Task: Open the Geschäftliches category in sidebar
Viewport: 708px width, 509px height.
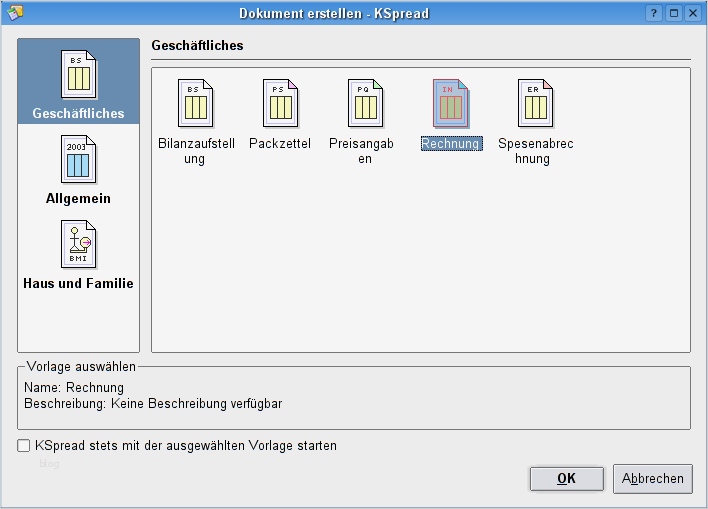Action: point(79,81)
